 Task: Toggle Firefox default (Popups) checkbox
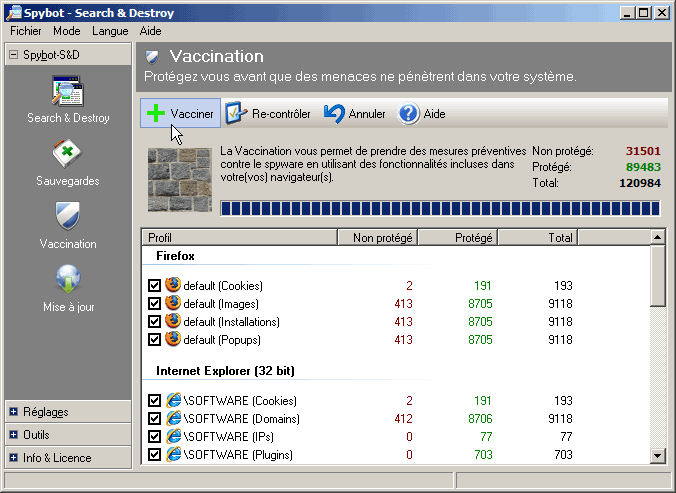154,340
